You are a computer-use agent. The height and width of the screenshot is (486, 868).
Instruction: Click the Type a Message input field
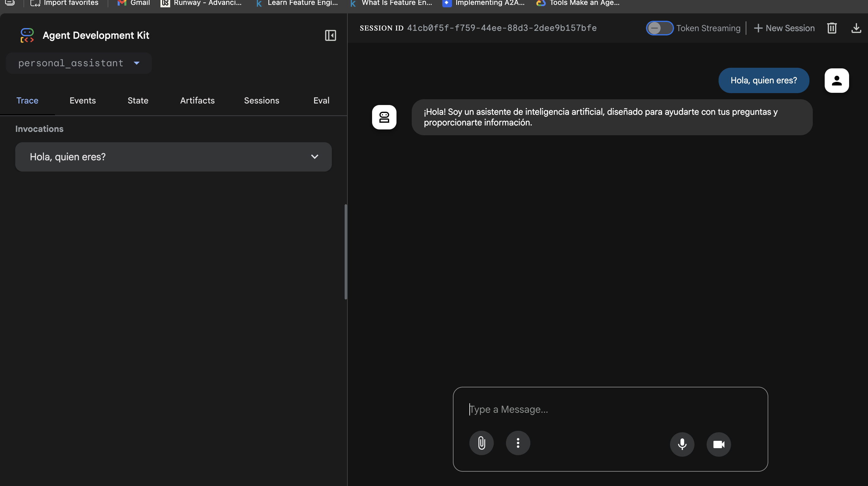click(x=610, y=409)
